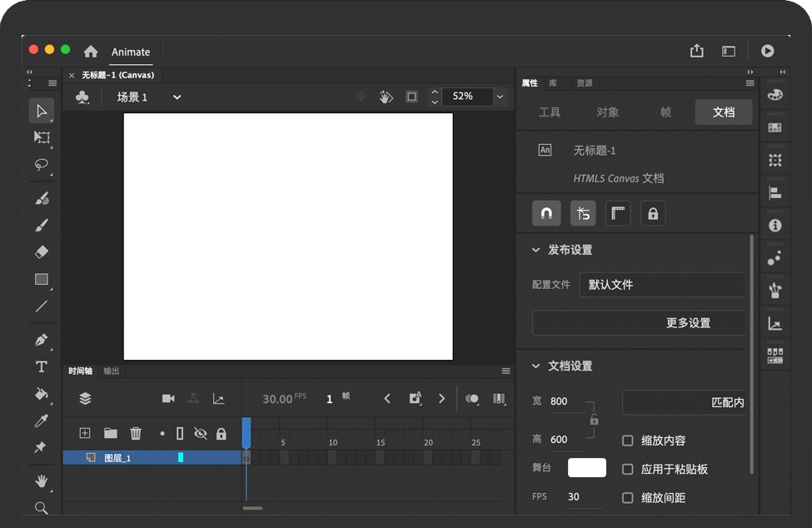Delete the selected layer with trash icon
812x528 pixels.
point(136,433)
